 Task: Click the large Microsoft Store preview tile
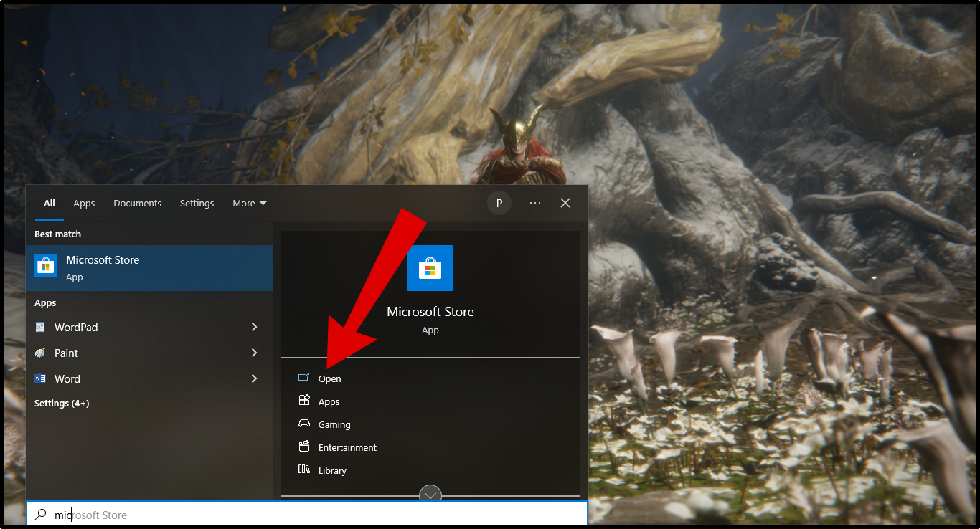pyautogui.click(x=430, y=268)
